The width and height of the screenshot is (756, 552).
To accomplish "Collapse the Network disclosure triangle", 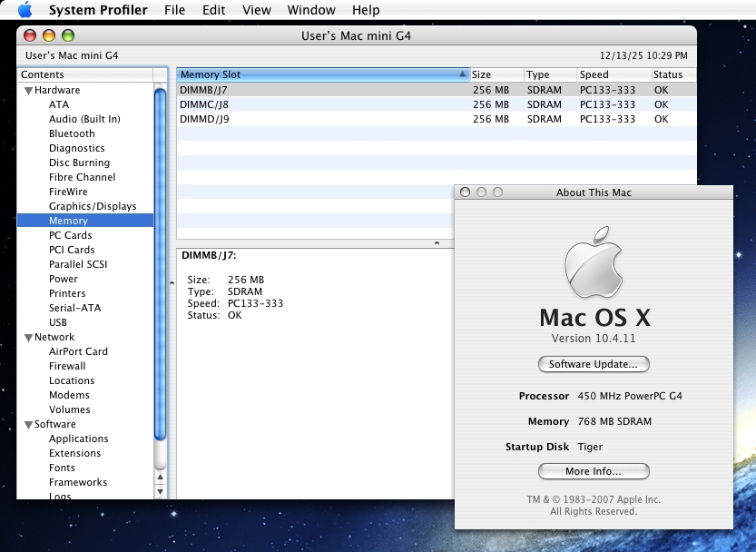I will pos(28,338).
